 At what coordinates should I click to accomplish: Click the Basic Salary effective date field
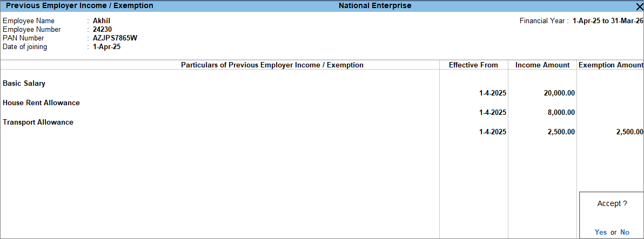(492, 93)
